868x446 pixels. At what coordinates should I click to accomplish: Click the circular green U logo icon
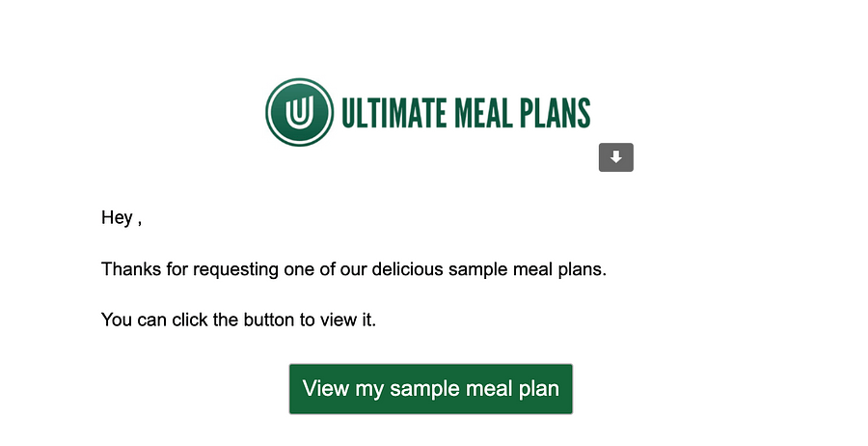pyautogui.click(x=300, y=112)
